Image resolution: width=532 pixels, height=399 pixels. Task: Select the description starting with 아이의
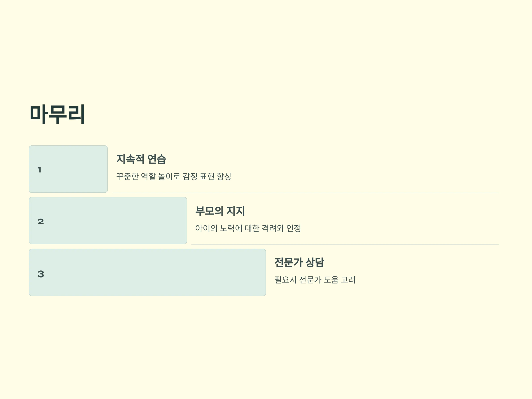[x=248, y=228]
